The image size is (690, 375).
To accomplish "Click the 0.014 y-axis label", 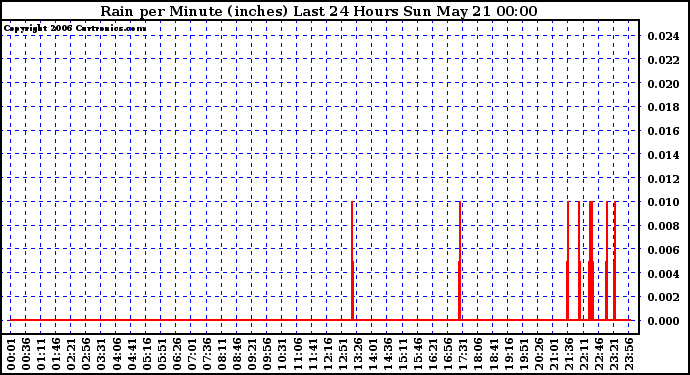I will [663, 155].
